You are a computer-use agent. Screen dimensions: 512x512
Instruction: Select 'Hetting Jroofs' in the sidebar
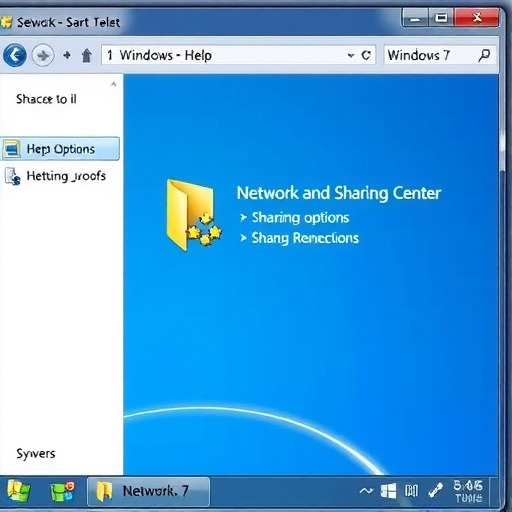coord(66,176)
